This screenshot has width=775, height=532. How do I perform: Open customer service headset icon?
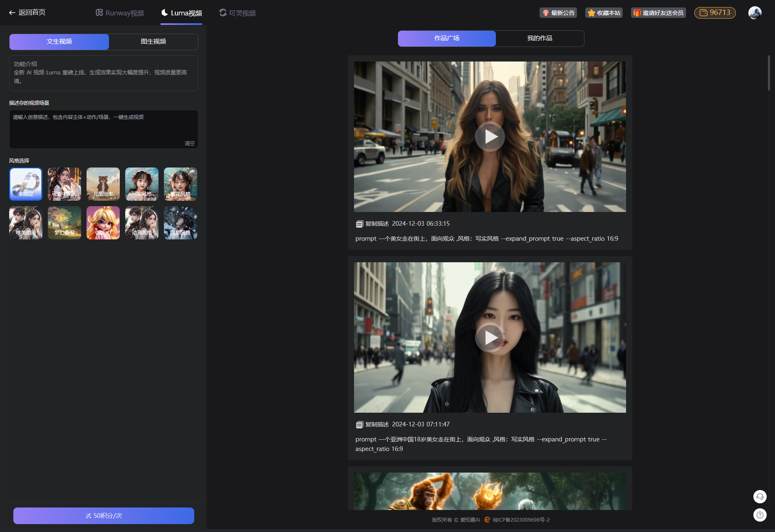click(x=760, y=497)
